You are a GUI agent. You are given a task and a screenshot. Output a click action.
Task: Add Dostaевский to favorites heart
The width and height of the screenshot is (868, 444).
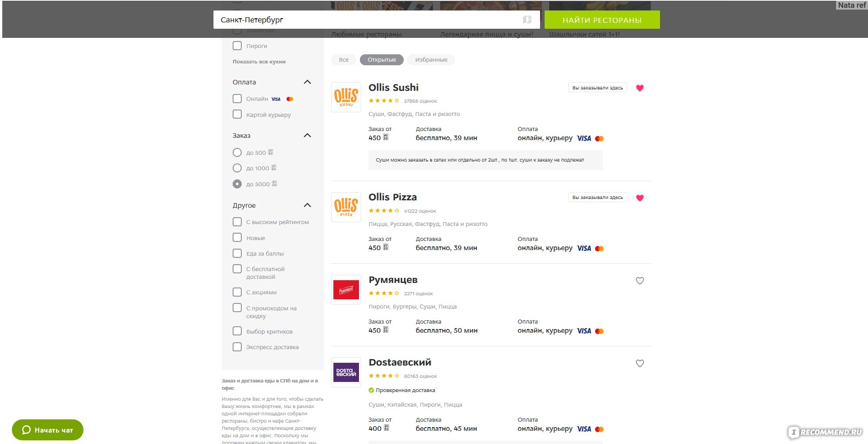pyautogui.click(x=640, y=363)
